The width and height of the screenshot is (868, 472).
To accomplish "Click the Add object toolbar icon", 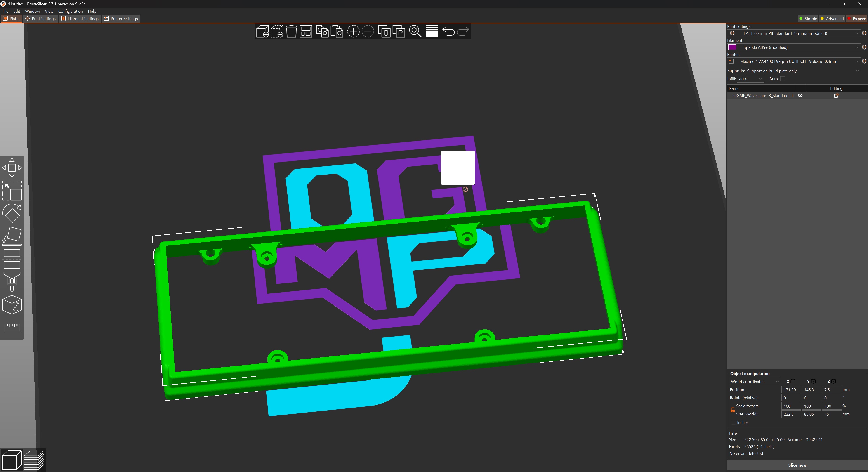I will (262, 32).
